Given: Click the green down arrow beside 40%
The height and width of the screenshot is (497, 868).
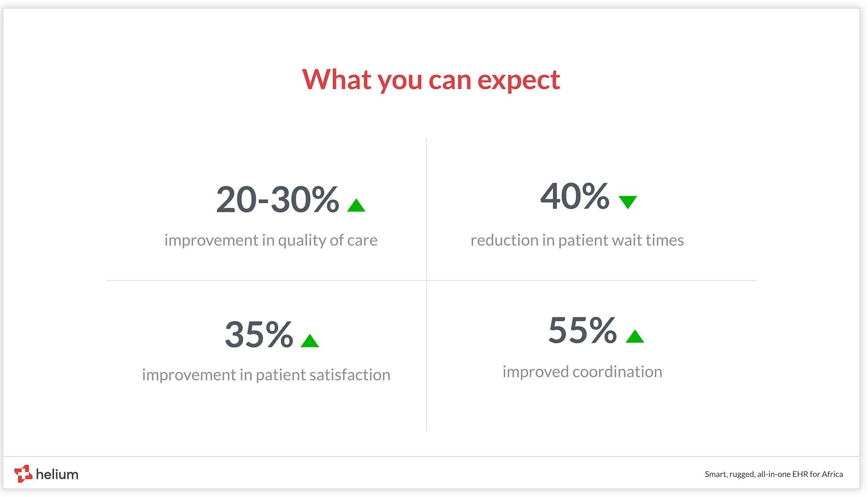Looking at the screenshot, I should [x=628, y=202].
